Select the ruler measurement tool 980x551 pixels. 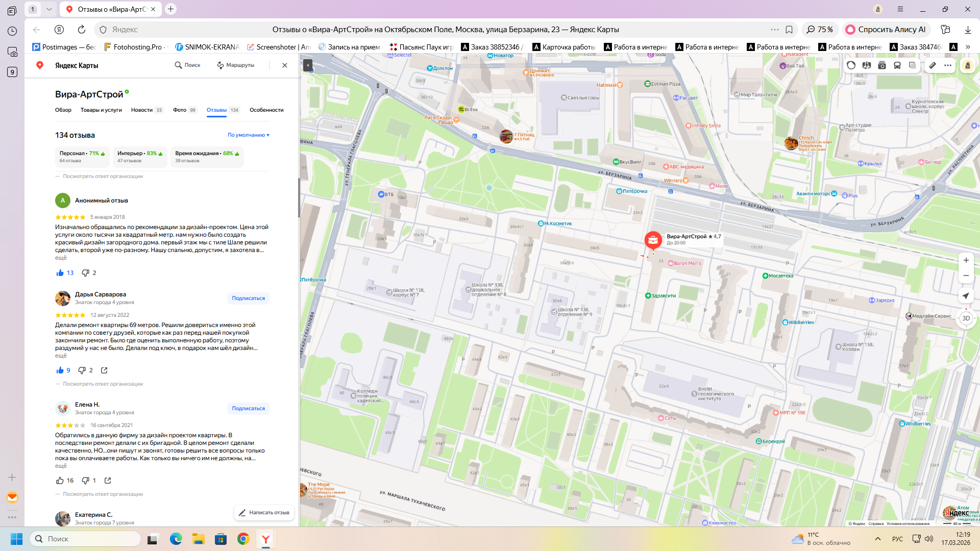(932, 65)
